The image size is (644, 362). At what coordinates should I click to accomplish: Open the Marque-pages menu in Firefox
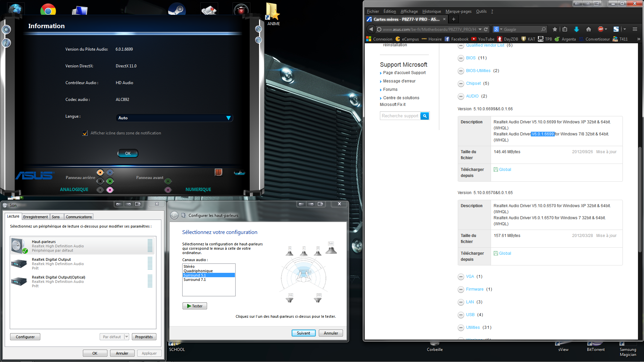pyautogui.click(x=458, y=11)
